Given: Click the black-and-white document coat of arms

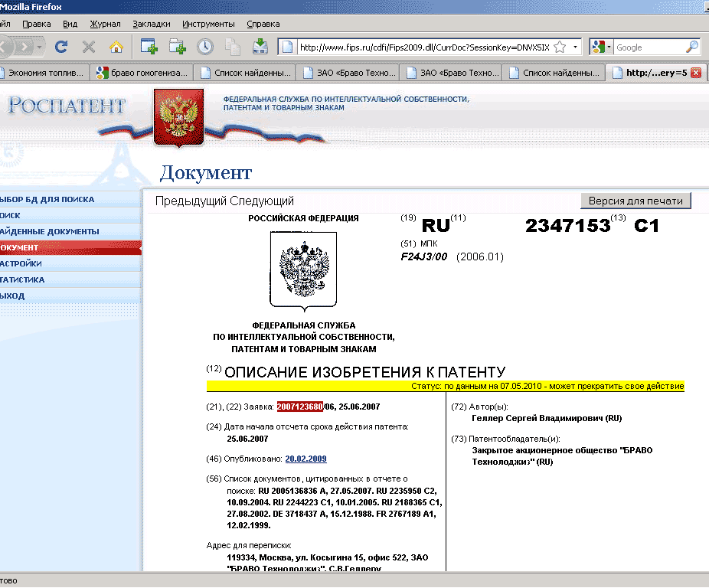Looking at the screenshot, I should click(303, 271).
